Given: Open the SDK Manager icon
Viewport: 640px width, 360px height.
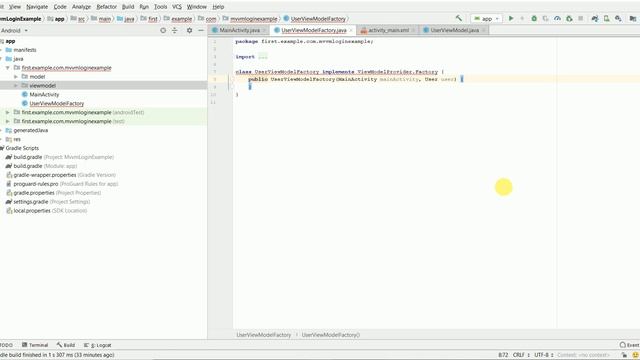Looking at the screenshot, I should point(618,18).
